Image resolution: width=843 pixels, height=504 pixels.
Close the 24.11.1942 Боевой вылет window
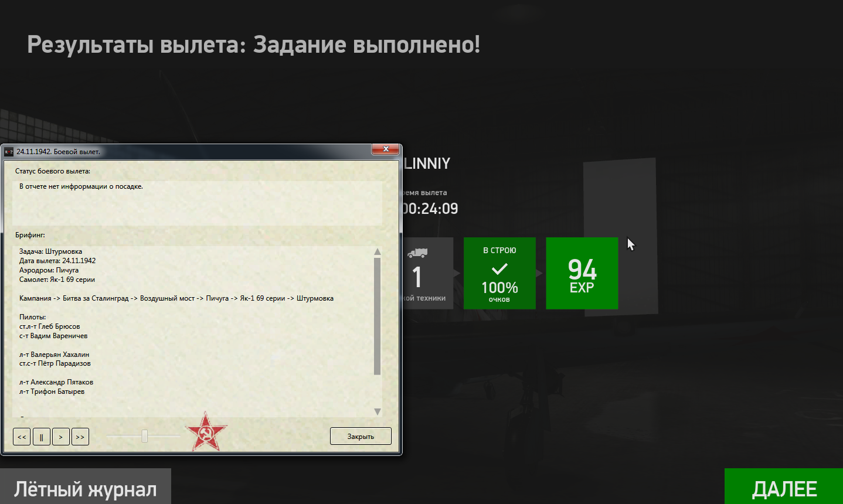[386, 149]
